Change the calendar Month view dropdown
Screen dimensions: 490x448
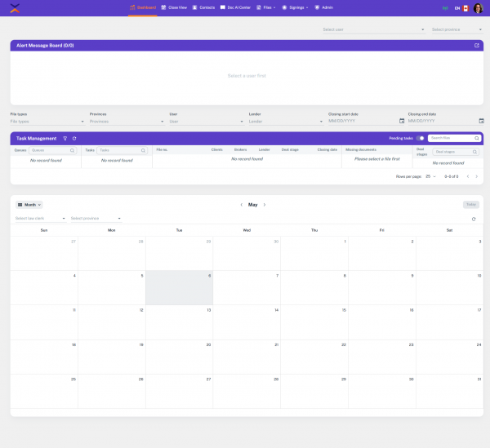[x=29, y=205]
